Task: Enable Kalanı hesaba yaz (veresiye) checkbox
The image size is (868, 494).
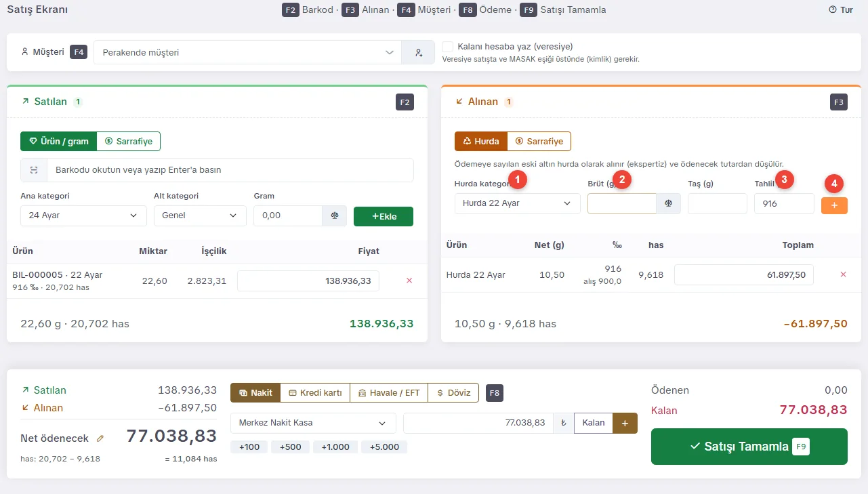Action: (447, 47)
